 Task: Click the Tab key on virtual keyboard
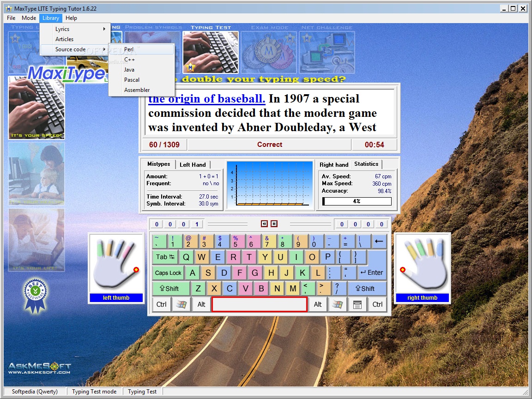click(165, 257)
